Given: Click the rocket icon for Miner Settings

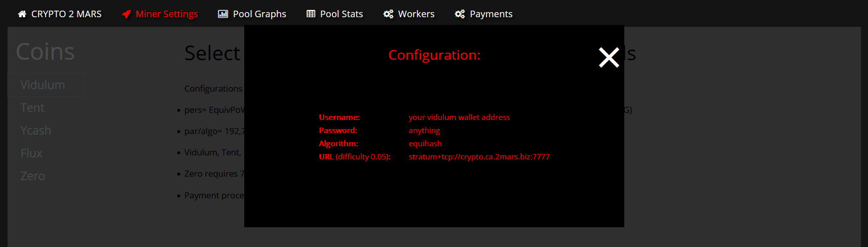Looking at the screenshot, I should [127, 14].
